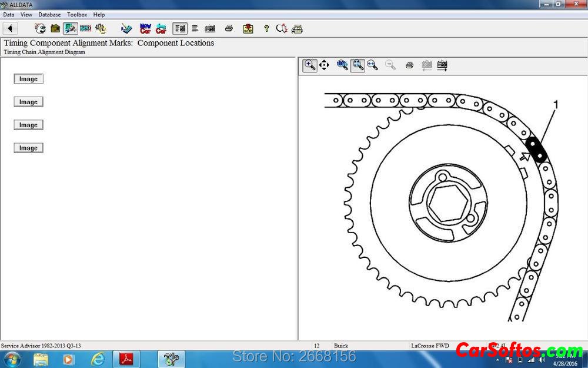Open Adobe Reader from the taskbar
The width and height of the screenshot is (588, 368).
[x=126, y=359]
